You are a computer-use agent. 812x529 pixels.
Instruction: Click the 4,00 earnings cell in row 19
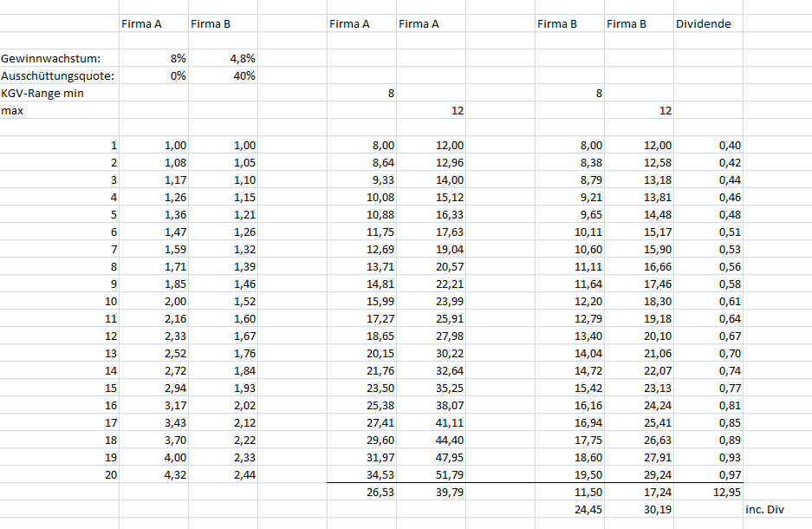(x=153, y=458)
